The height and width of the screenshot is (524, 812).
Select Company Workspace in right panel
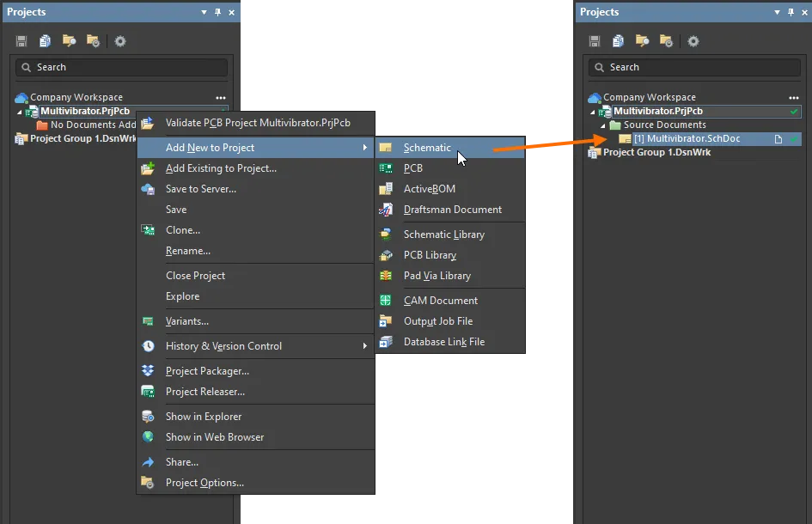pos(650,97)
